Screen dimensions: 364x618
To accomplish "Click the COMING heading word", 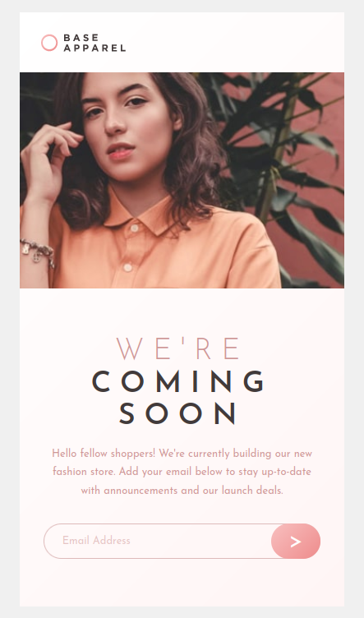I will pyautogui.click(x=178, y=381).
